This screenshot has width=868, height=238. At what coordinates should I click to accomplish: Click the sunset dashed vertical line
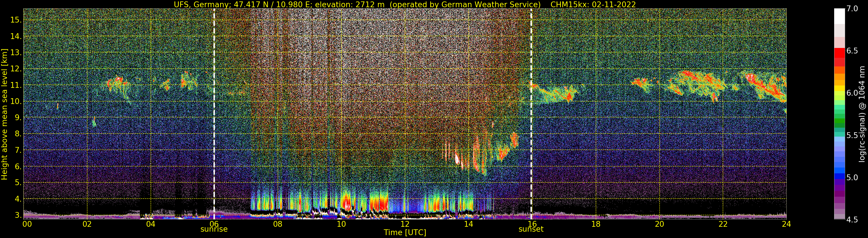click(x=531, y=114)
